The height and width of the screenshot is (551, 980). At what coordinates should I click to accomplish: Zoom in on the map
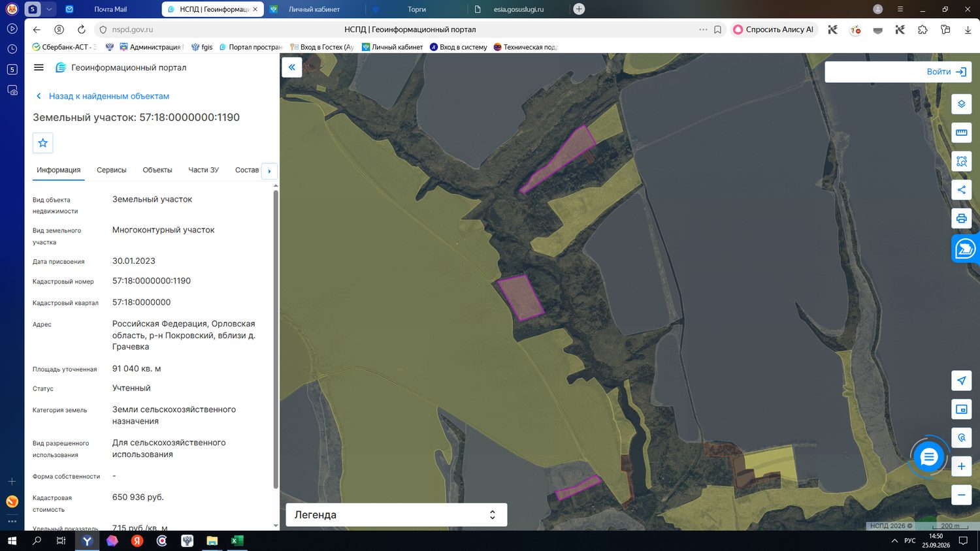click(961, 466)
